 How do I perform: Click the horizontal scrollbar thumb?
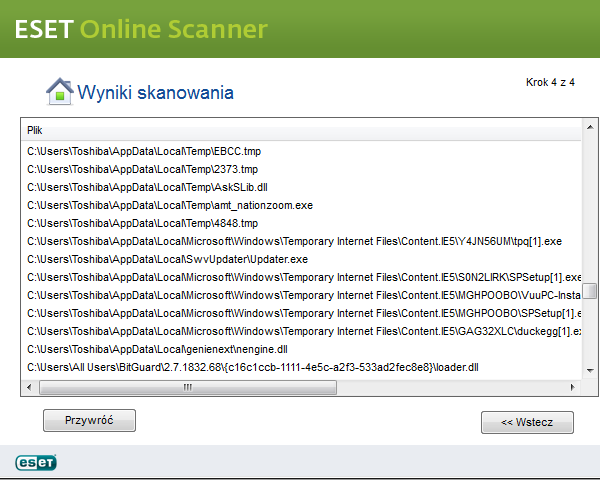click(x=188, y=387)
